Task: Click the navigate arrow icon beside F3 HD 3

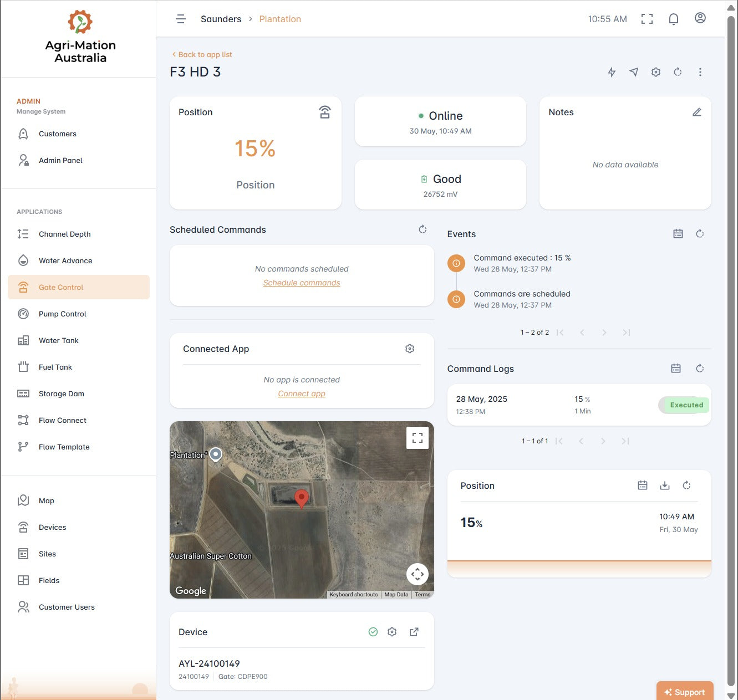Action: (634, 72)
